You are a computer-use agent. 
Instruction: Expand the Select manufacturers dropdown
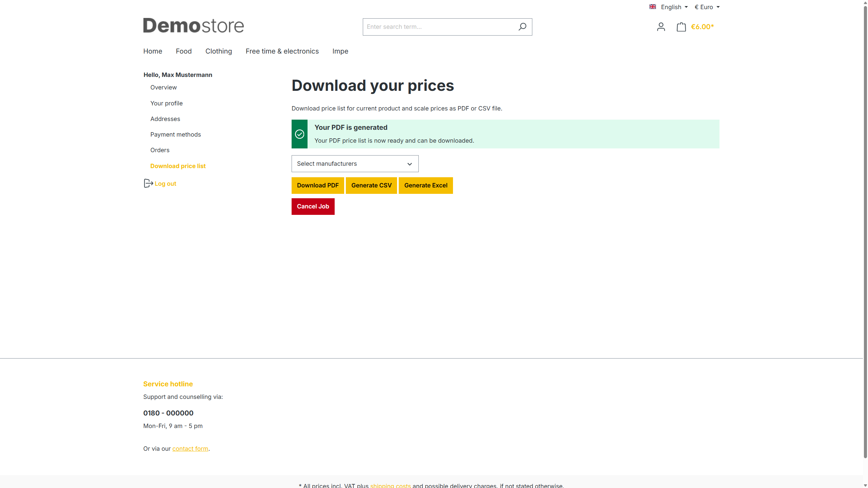(355, 164)
